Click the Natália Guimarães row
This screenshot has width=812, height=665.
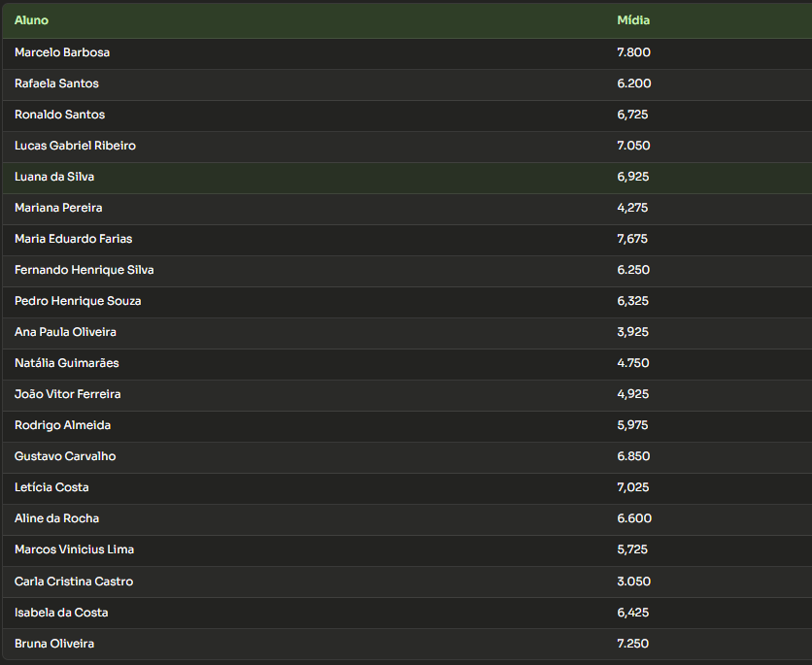tap(407, 364)
